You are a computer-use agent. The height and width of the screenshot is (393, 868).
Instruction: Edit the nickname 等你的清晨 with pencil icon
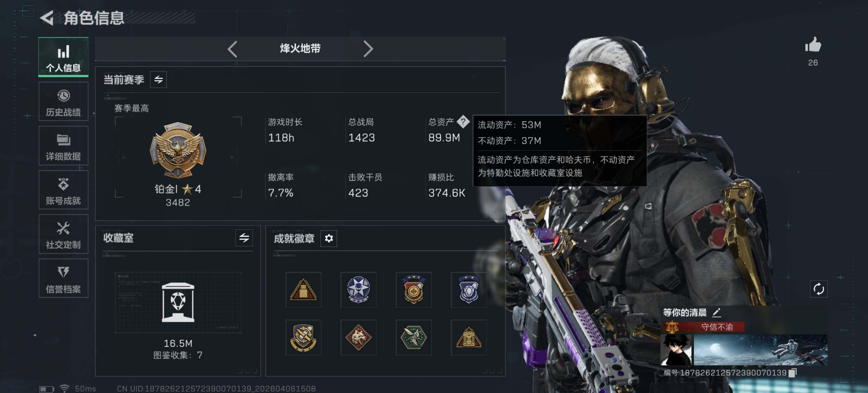716,313
